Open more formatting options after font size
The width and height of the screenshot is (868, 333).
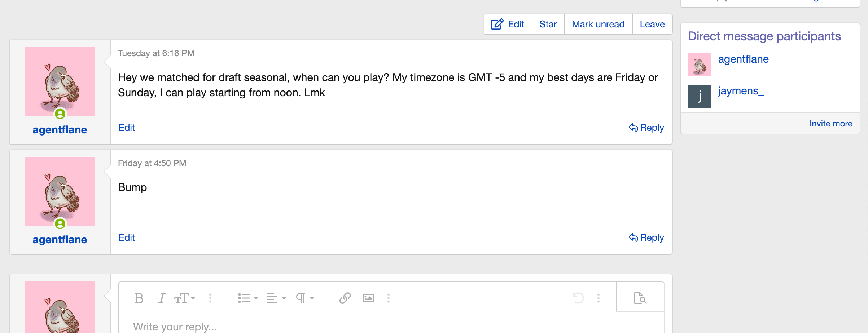point(210,298)
